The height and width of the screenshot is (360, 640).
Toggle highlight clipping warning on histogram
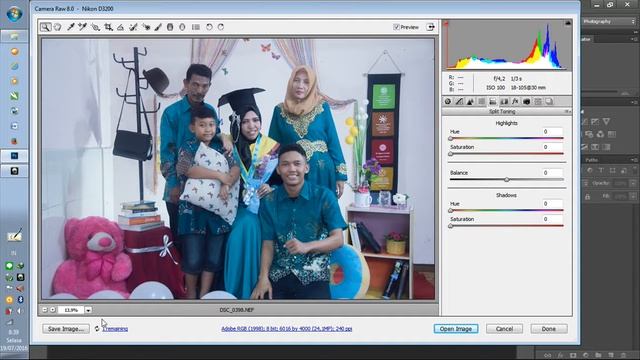[x=568, y=24]
